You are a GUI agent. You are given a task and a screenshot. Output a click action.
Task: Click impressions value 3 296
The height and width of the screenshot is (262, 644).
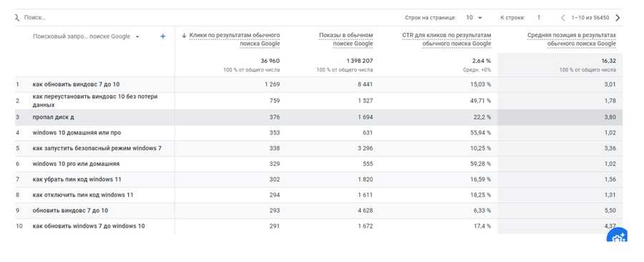[365, 148]
